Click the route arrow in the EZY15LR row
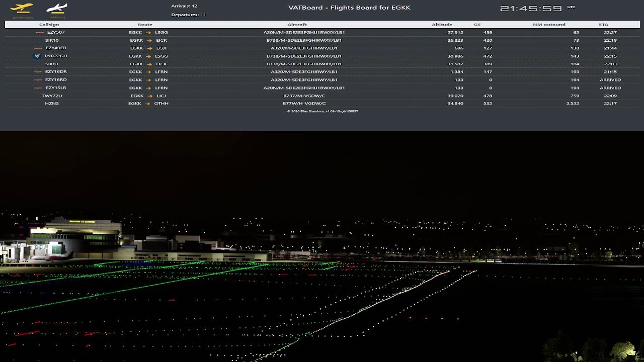 tap(149, 88)
